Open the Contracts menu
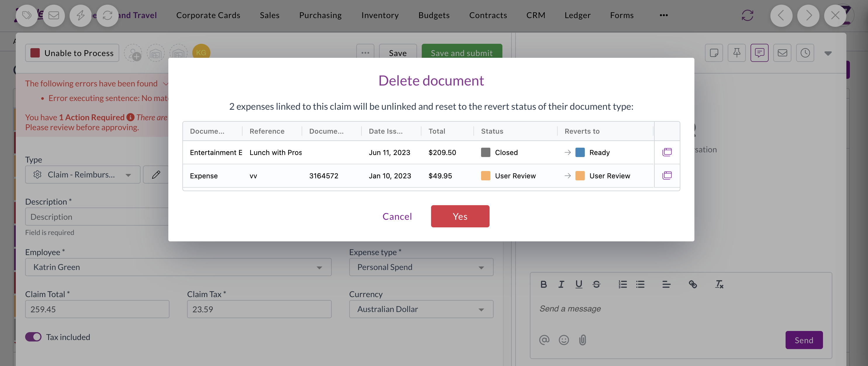This screenshot has height=366, width=868. click(488, 15)
